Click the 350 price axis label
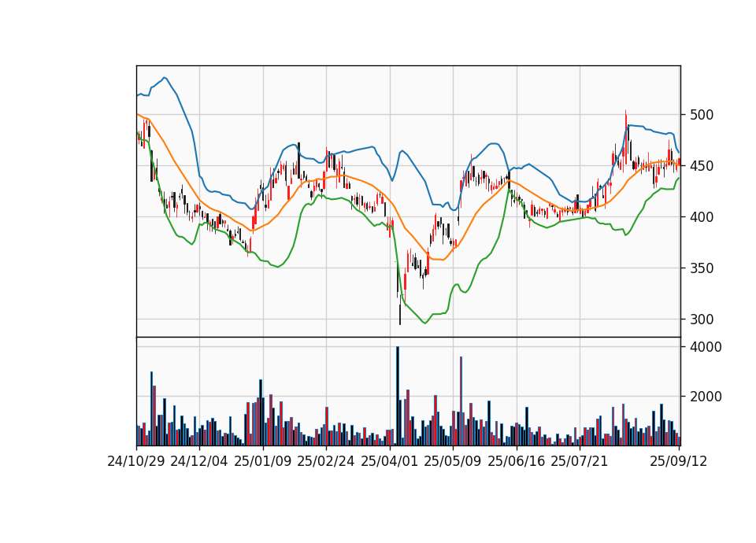The width and height of the screenshot is (756, 543). (x=702, y=268)
